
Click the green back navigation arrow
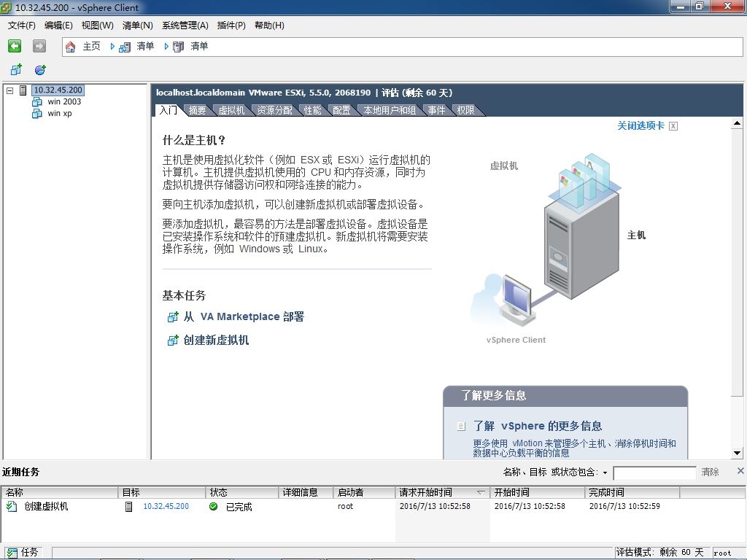(x=15, y=46)
